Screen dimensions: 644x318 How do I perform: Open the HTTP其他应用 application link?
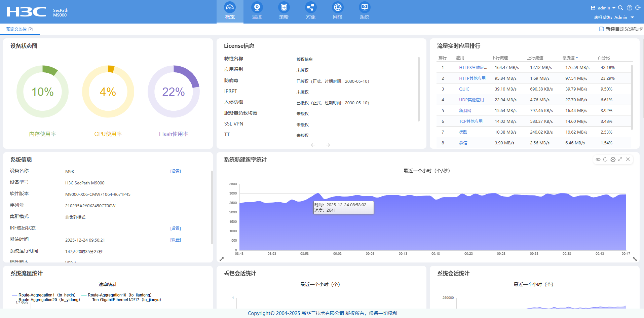coord(472,78)
